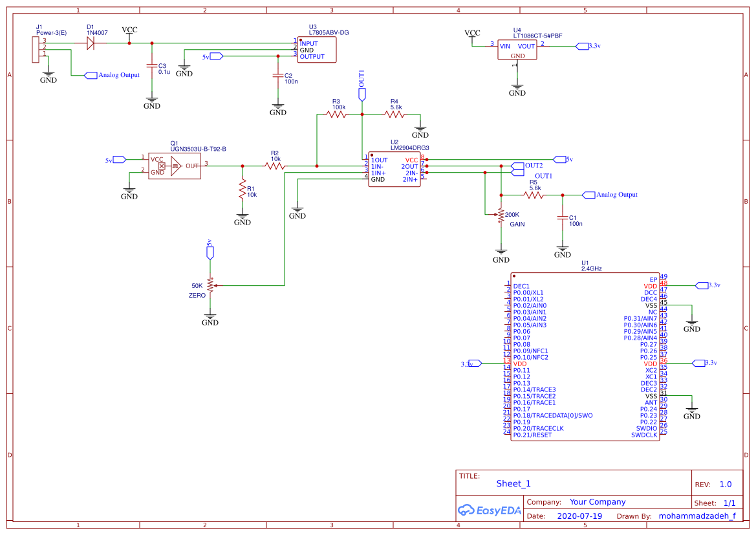Adjust the 200K GAIN potentiometer
The width and height of the screenshot is (756, 535).
(501, 215)
